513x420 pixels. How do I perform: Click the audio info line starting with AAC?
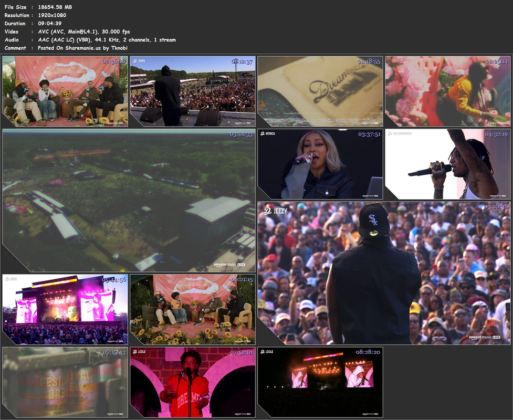107,39
